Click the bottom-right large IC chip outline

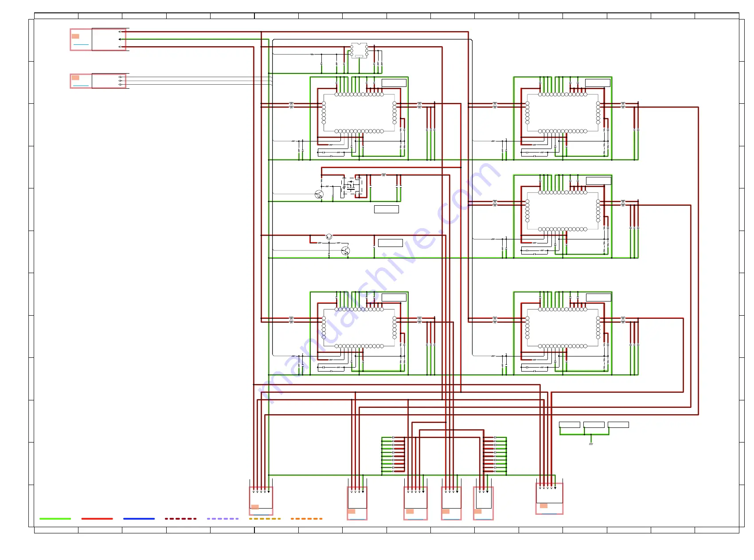(563, 328)
